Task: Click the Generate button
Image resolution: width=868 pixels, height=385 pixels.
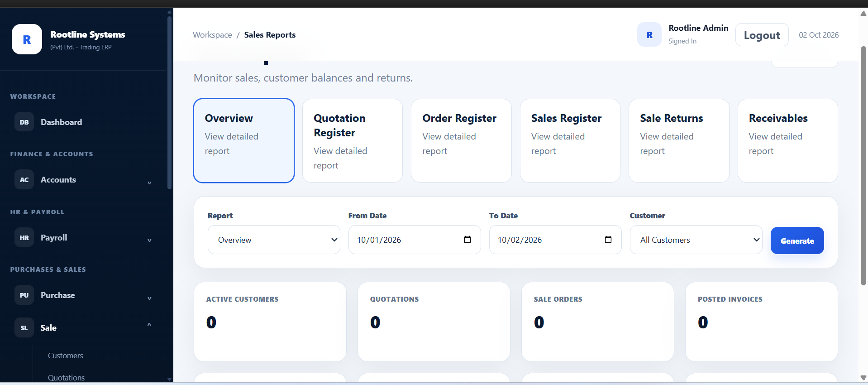Action: [797, 241]
